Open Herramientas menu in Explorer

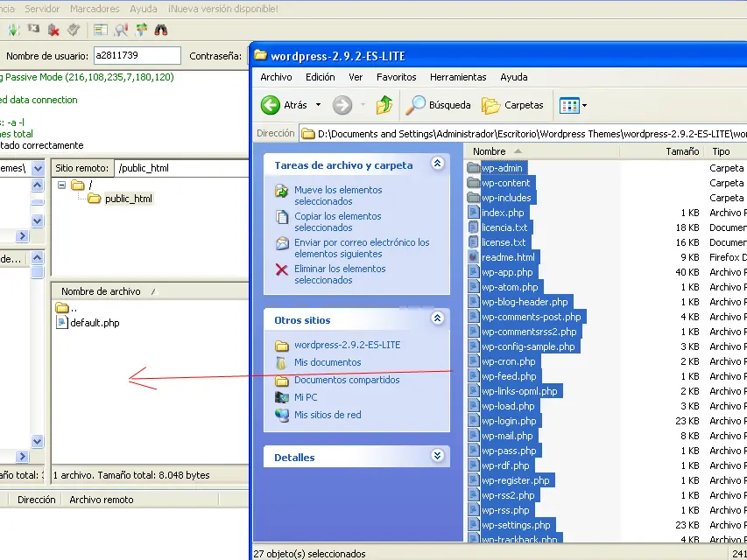coord(458,77)
